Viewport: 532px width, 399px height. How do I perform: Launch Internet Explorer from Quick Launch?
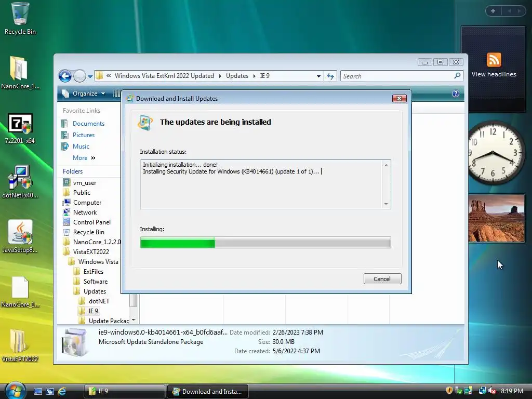[x=62, y=391]
